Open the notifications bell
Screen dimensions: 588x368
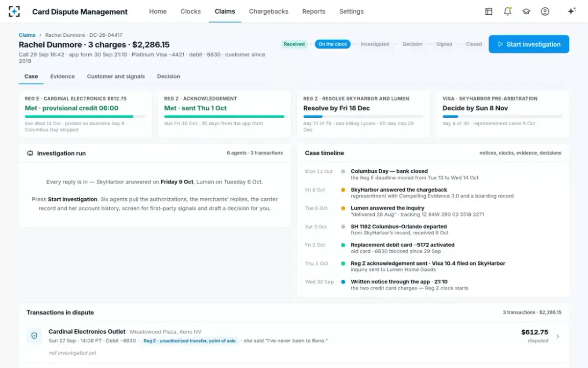[x=508, y=11]
